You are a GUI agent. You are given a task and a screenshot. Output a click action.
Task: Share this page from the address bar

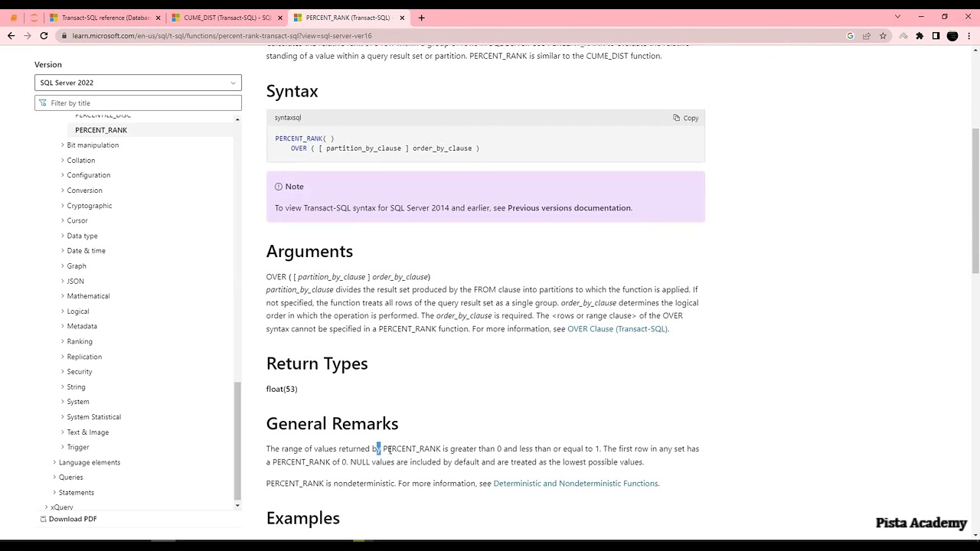click(867, 36)
